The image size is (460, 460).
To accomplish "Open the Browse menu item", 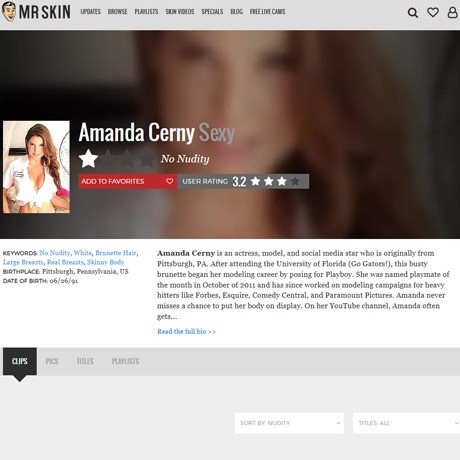I will tap(117, 12).
